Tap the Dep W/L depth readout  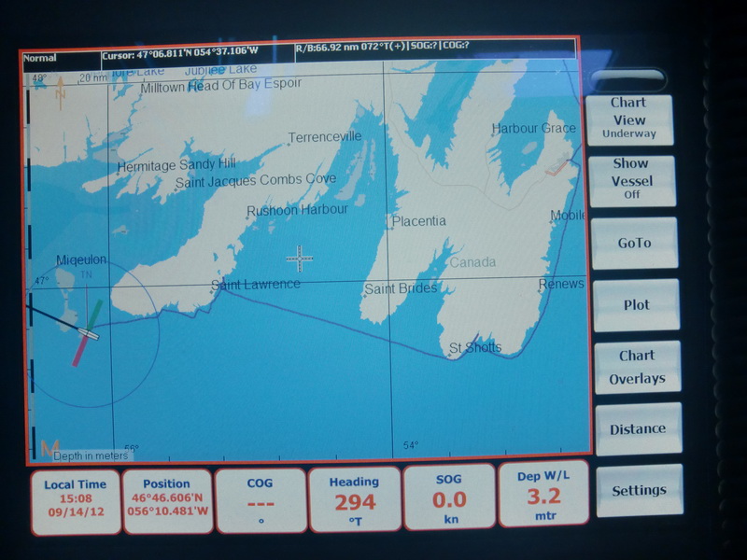(543, 493)
